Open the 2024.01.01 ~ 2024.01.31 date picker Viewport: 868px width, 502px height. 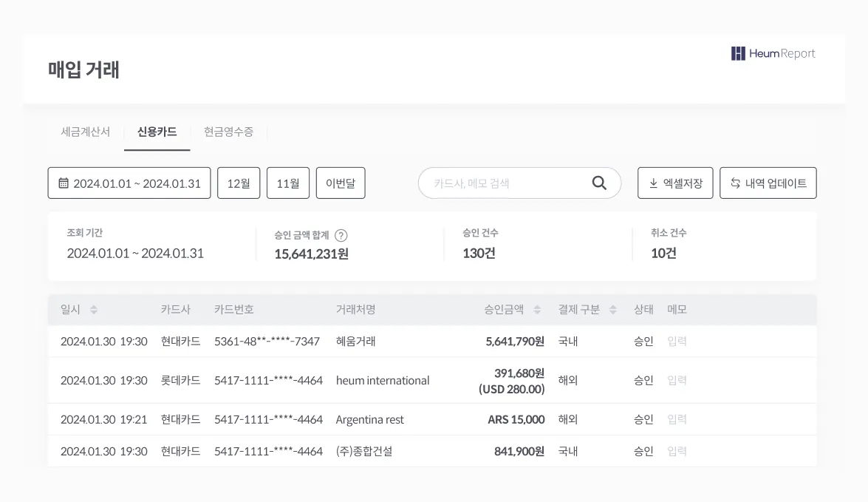129,183
